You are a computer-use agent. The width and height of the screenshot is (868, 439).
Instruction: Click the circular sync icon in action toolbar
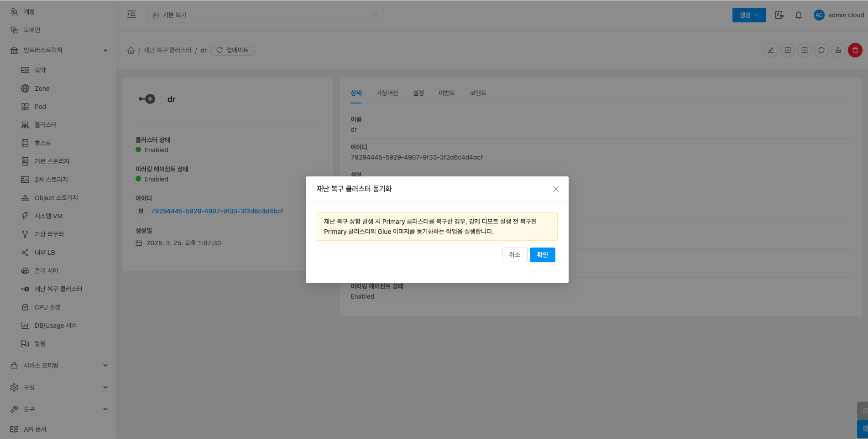[x=821, y=50]
